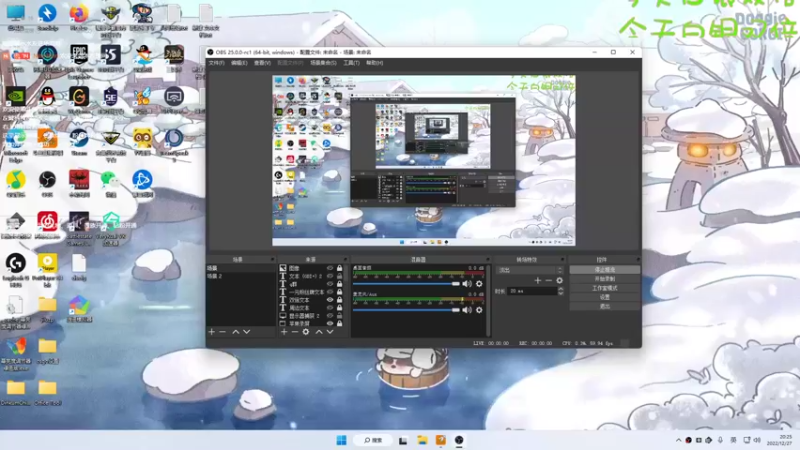Adjust the Mic/Aux volume slider
The width and height of the screenshot is (800, 450).
click(x=407, y=310)
